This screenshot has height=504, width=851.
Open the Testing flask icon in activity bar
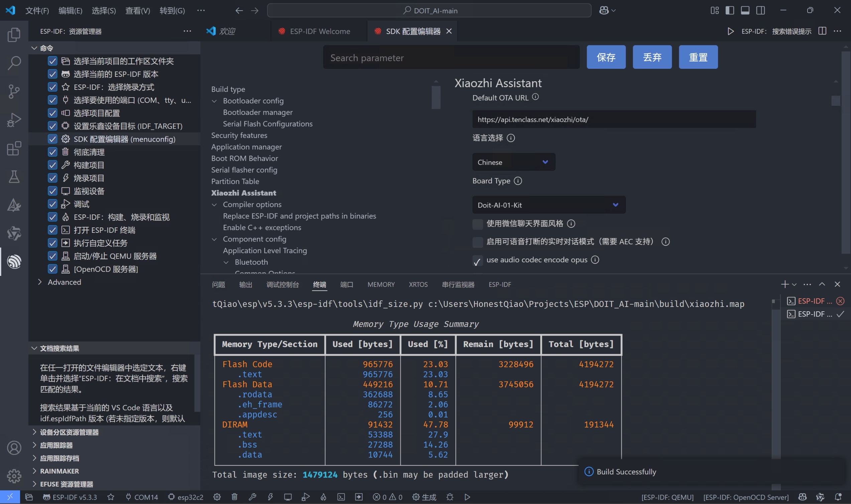click(x=14, y=177)
